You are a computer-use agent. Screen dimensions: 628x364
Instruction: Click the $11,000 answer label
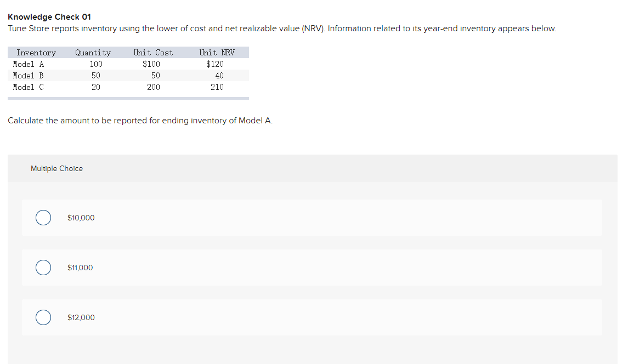(80, 268)
